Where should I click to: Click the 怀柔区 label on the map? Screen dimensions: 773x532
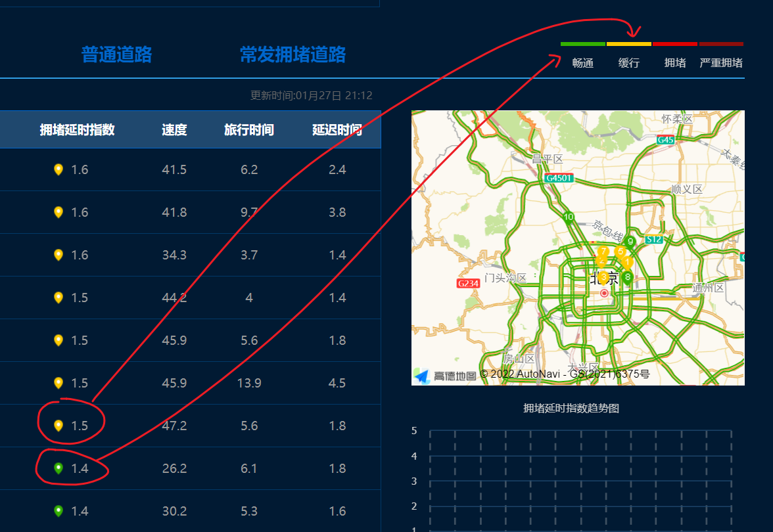click(x=677, y=119)
